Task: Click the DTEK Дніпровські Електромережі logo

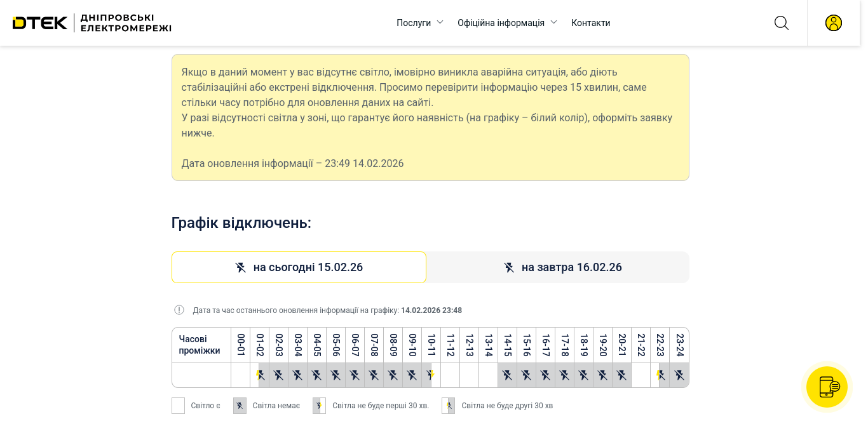Action: point(92,23)
